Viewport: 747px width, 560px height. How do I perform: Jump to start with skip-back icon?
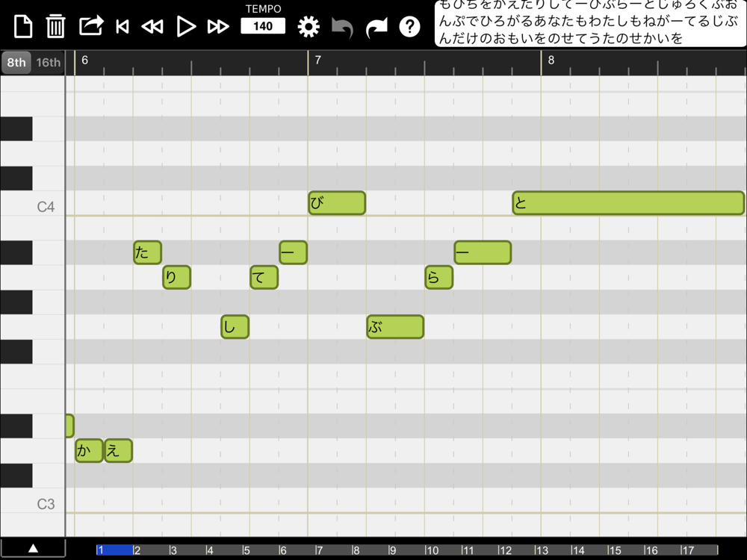(x=123, y=27)
